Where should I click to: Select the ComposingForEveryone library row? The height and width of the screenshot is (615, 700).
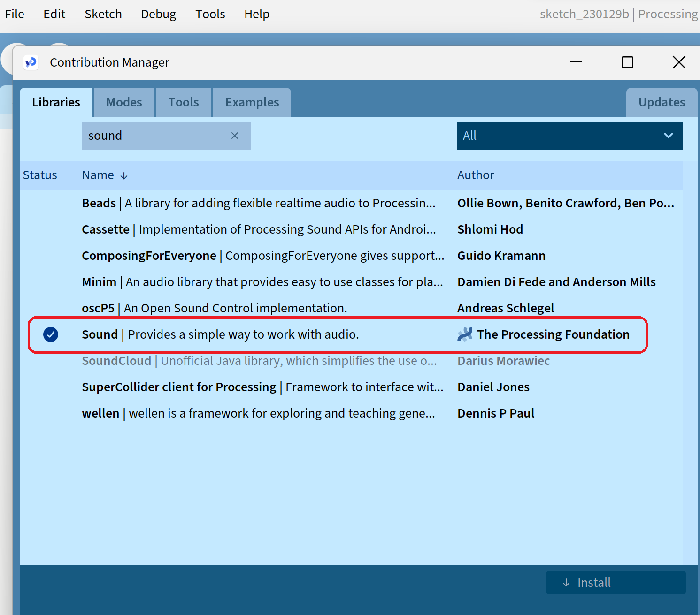351,256
